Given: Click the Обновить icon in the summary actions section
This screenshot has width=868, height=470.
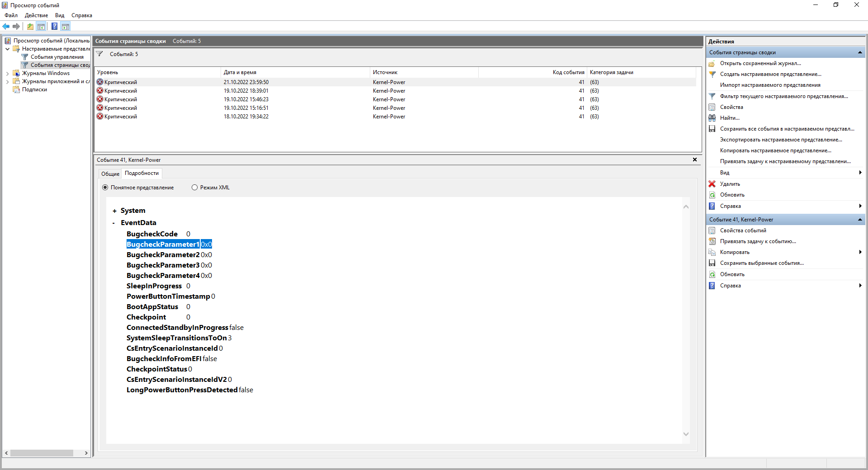Looking at the screenshot, I should [712, 195].
